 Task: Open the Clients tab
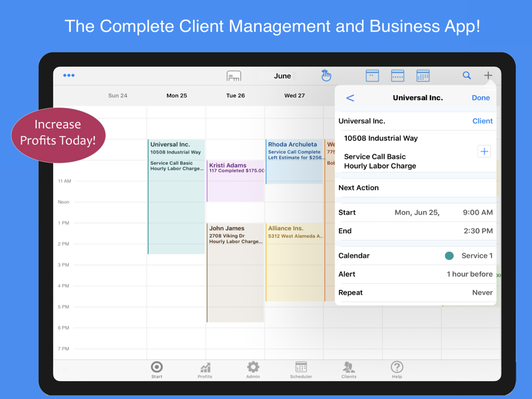[349, 370]
